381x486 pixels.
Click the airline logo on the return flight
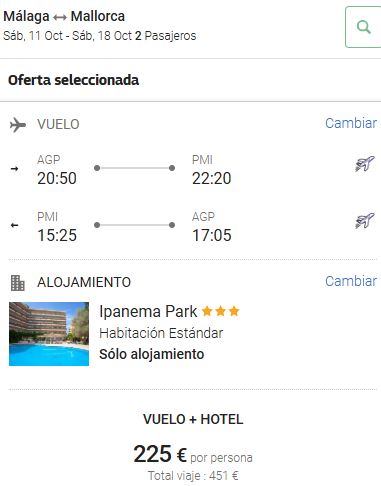(365, 220)
